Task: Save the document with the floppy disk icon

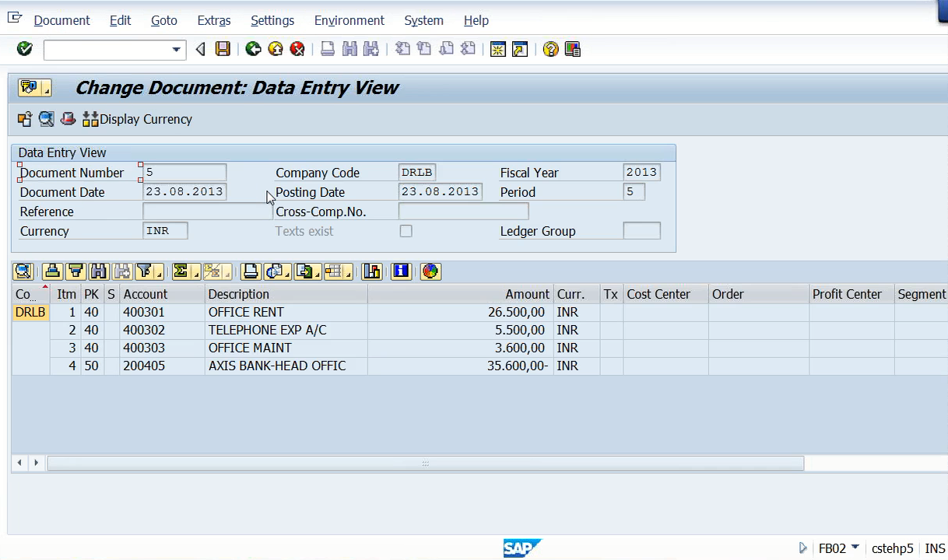Action: 223,49
